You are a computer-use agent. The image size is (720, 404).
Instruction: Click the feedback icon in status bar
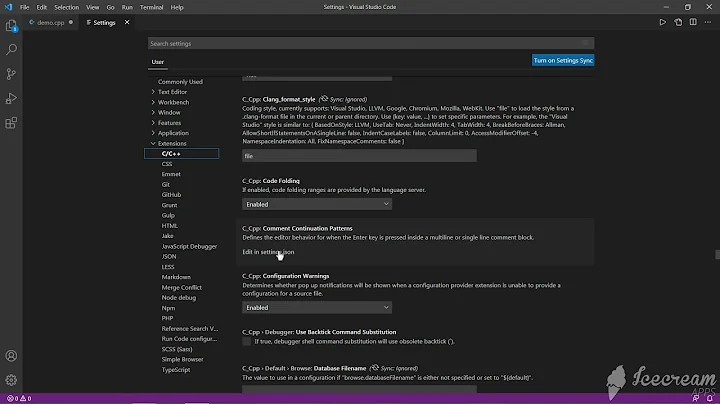point(696,398)
